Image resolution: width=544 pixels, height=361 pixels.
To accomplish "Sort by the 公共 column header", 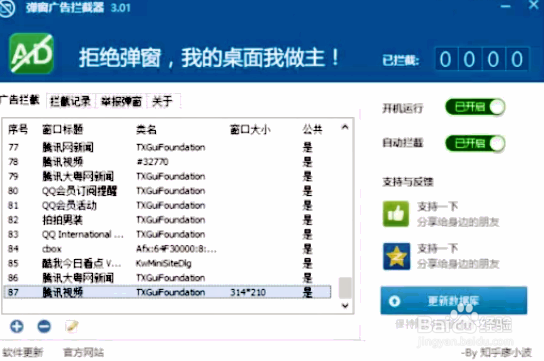I will pos(313,129).
